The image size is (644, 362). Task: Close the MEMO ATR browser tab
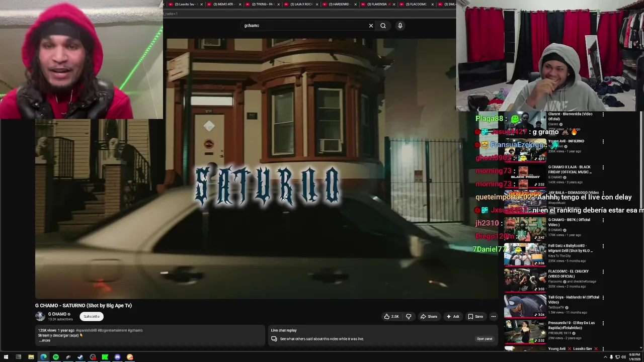(x=240, y=4)
